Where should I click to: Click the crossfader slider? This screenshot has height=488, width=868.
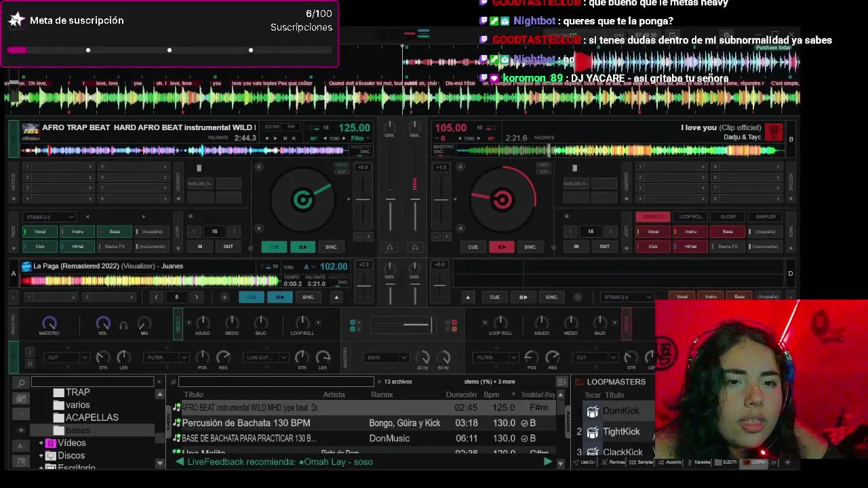pyautogui.click(x=403, y=325)
